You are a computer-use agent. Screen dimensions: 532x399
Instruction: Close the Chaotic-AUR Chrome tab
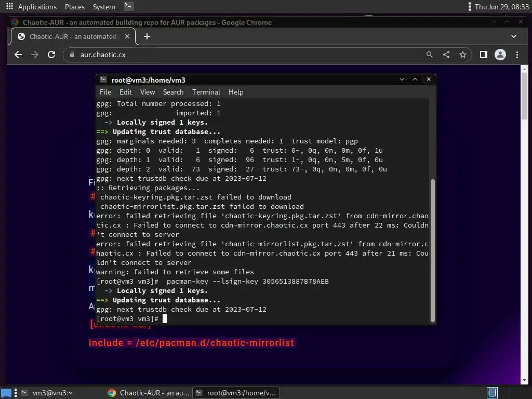[x=127, y=36]
